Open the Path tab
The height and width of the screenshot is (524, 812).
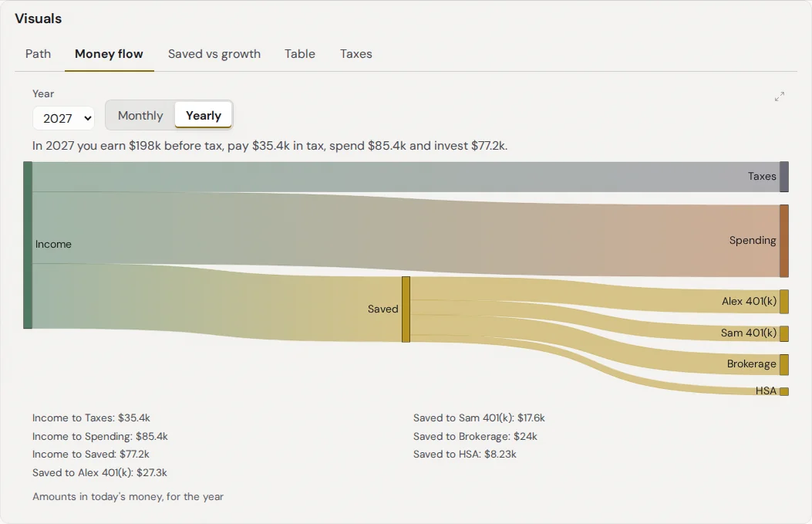38,54
